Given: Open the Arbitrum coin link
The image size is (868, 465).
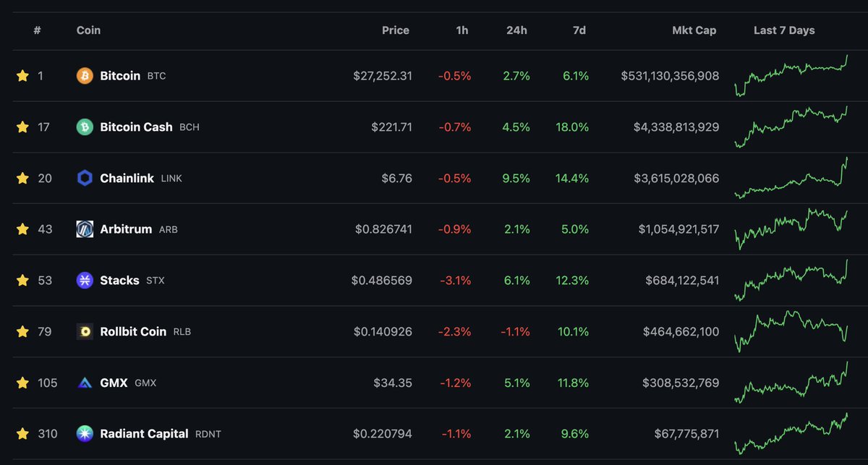Looking at the screenshot, I should [126, 229].
